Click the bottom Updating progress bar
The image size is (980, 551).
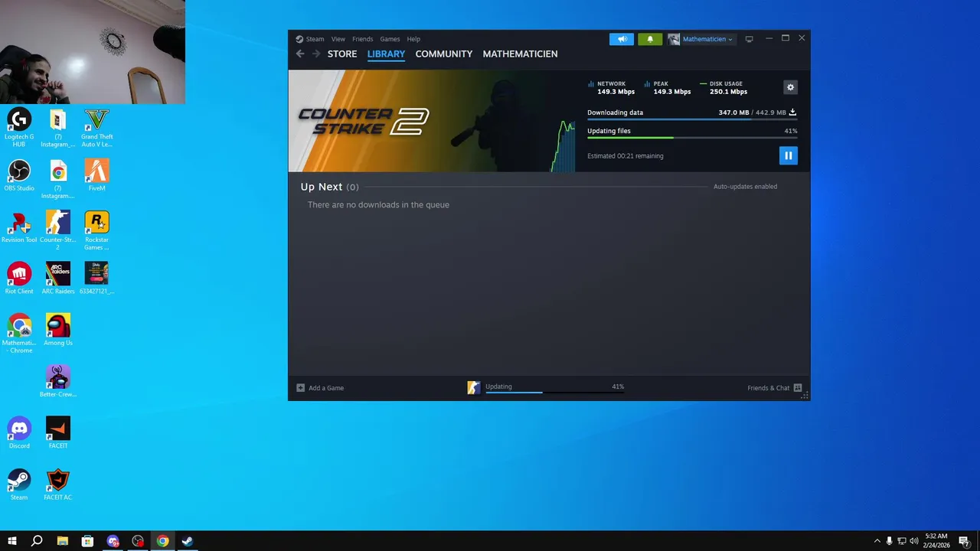(x=554, y=392)
